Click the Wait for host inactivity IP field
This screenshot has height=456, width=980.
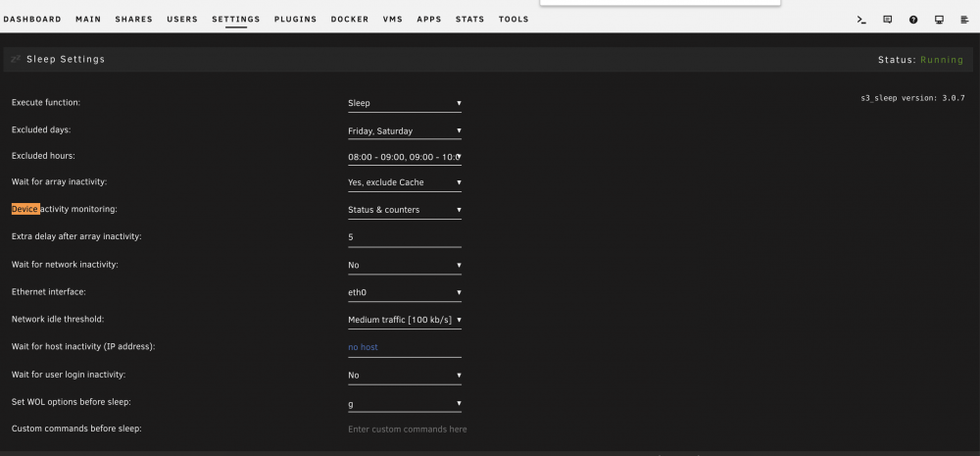coord(405,347)
